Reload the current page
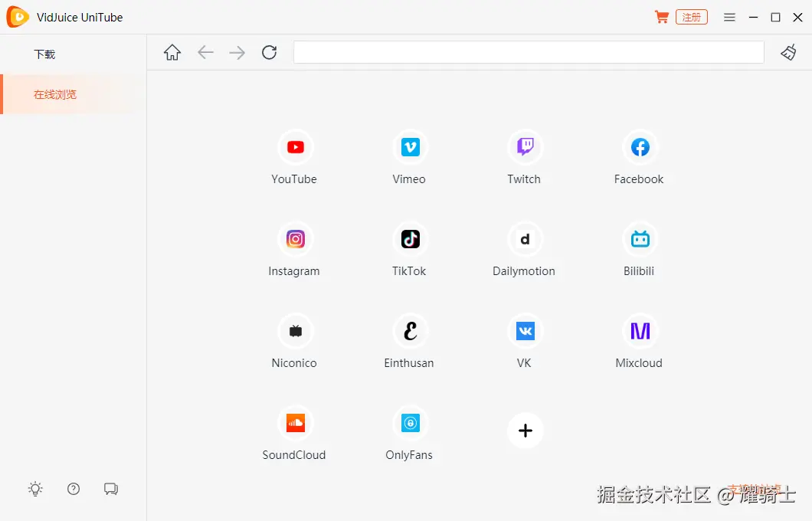The image size is (812, 521). coord(270,52)
